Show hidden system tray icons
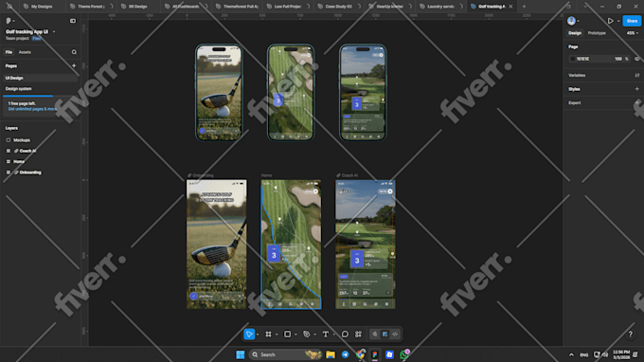Viewport: 644px width, 362px height. point(571,354)
